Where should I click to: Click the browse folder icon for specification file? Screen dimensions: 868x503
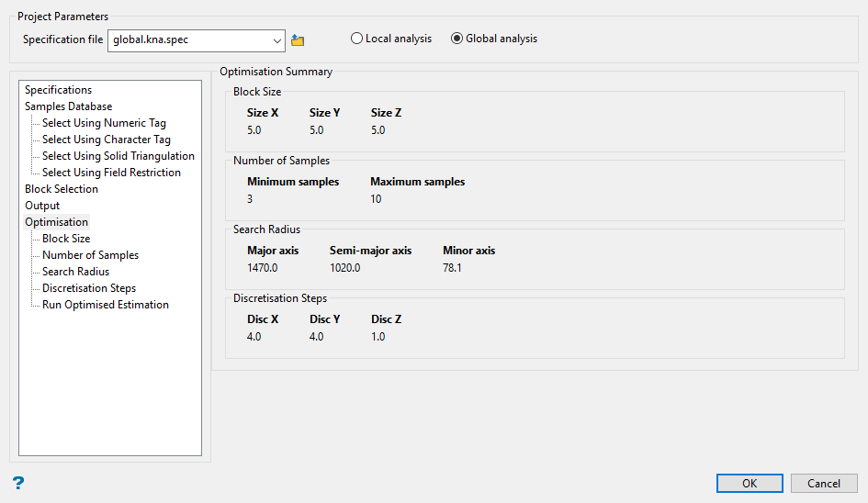(x=298, y=40)
